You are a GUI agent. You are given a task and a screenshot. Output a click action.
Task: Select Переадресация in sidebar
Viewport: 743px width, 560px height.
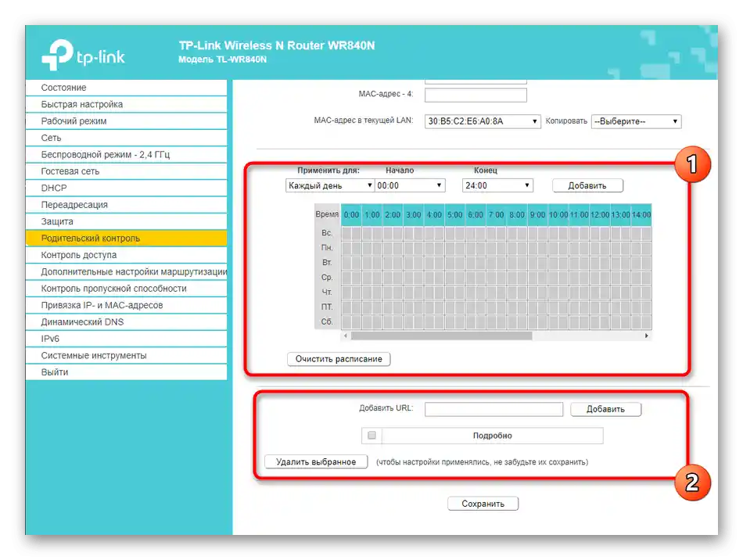click(127, 205)
